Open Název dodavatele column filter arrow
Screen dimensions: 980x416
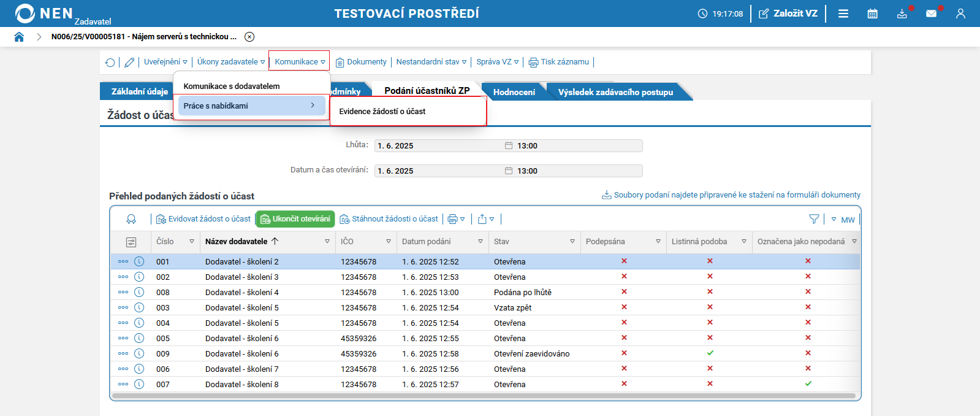click(327, 242)
